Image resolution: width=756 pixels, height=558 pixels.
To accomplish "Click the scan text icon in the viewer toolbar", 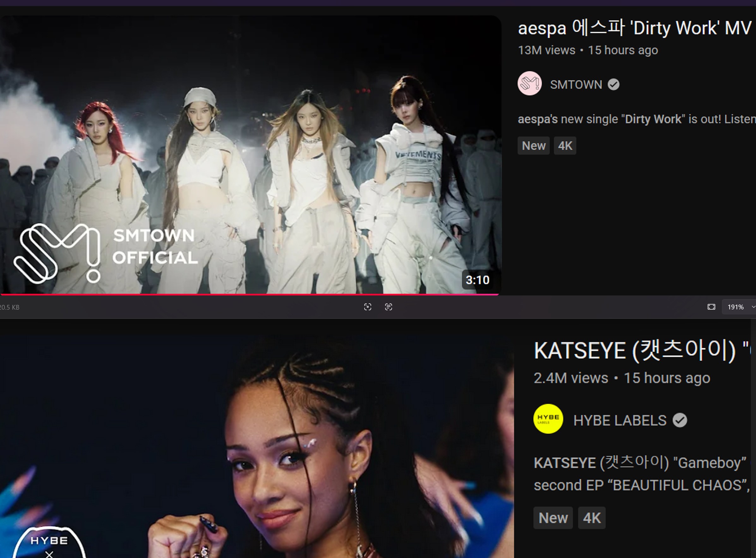I will pos(389,307).
